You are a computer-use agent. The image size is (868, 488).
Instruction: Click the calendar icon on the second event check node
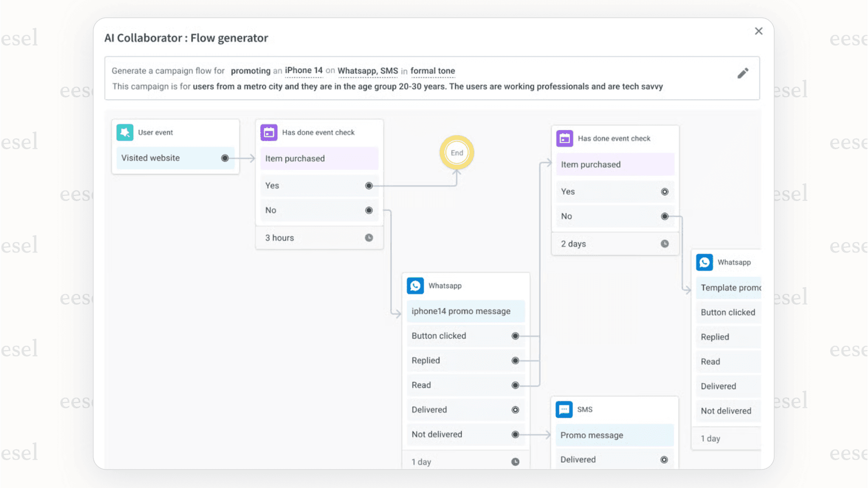click(x=564, y=138)
